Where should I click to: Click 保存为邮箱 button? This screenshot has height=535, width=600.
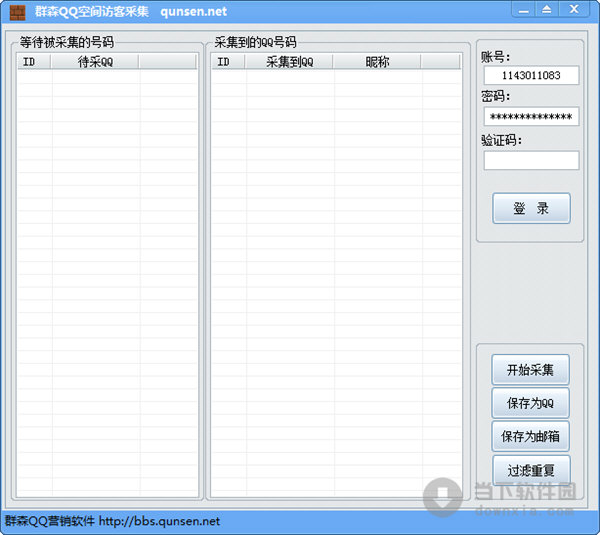click(x=530, y=436)
